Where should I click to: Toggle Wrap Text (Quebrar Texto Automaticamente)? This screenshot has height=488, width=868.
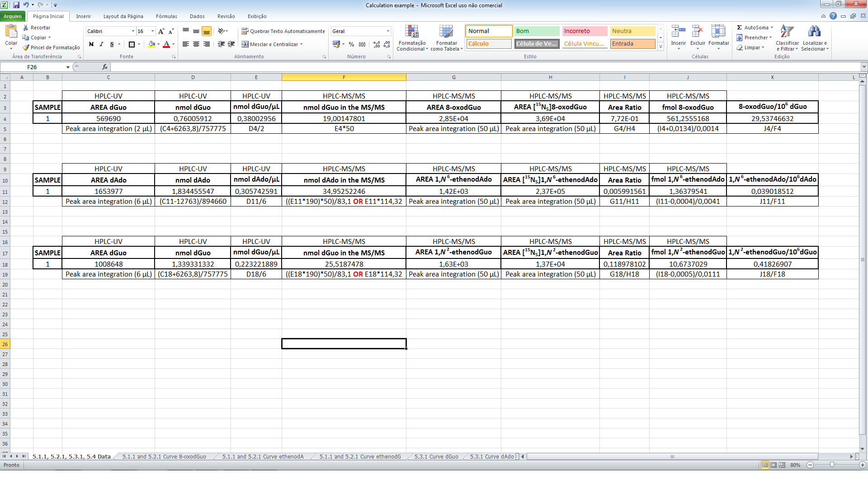coord(283,31)
